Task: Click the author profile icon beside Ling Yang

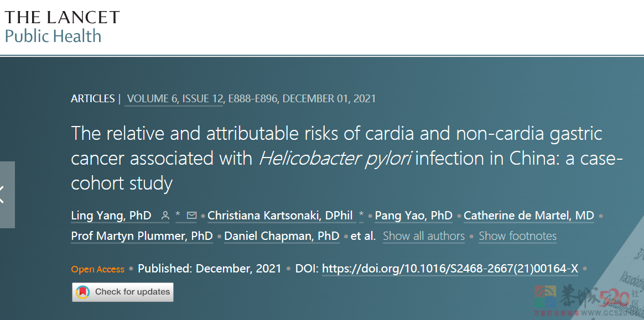Action: point(165,216)
